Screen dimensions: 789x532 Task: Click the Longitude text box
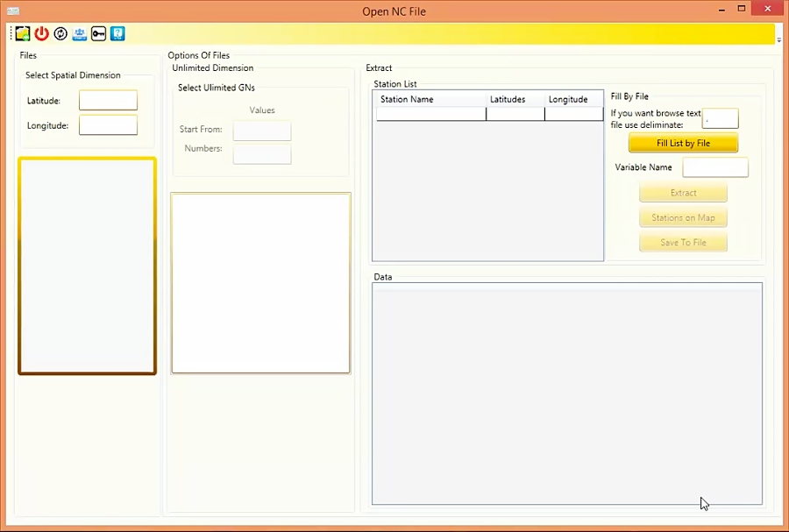(108, 125)
